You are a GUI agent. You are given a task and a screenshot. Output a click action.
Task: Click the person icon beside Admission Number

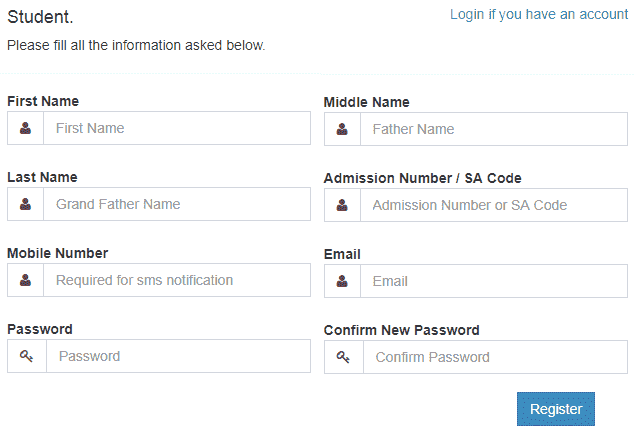[x=342, y=205]
